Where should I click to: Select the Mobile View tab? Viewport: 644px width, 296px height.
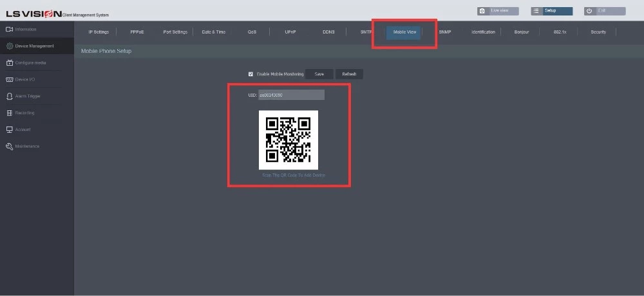404,32
